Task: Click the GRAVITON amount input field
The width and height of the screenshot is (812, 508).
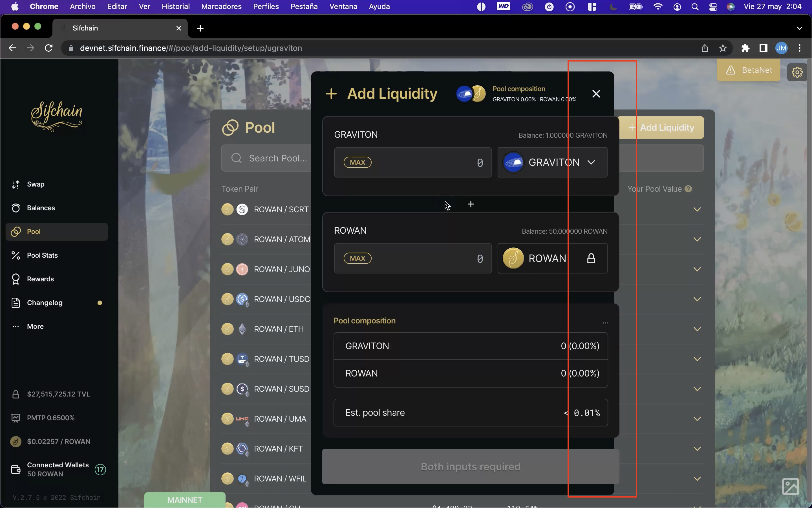Action: 413,162
